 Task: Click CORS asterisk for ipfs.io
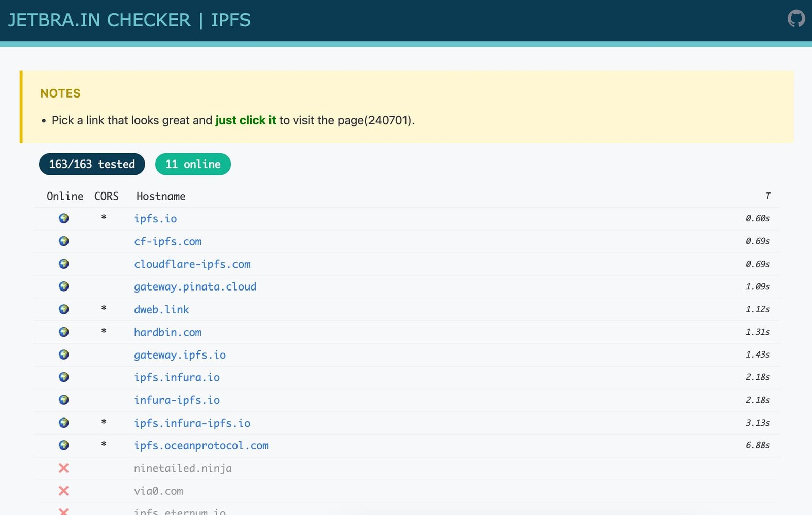coord(104,218)
